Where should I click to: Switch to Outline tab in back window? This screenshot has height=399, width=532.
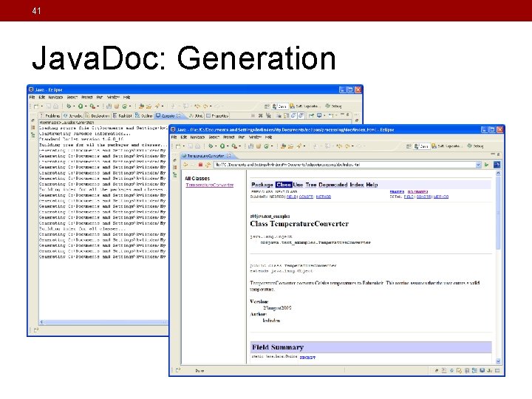click(144, 116)
